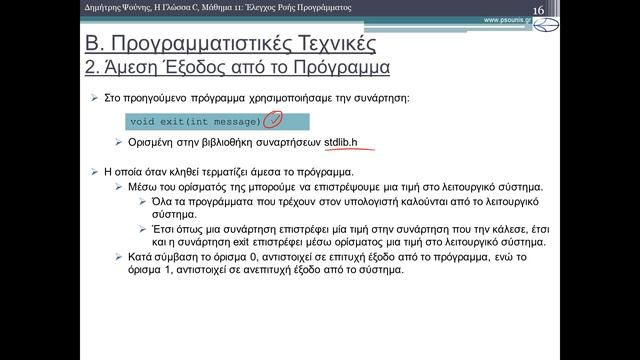640x360 pixels.
Task: Click subtitle '2. Άμεση Έξοδος από το Πρόγραμμα'
Action: click(x=237, y=67)
